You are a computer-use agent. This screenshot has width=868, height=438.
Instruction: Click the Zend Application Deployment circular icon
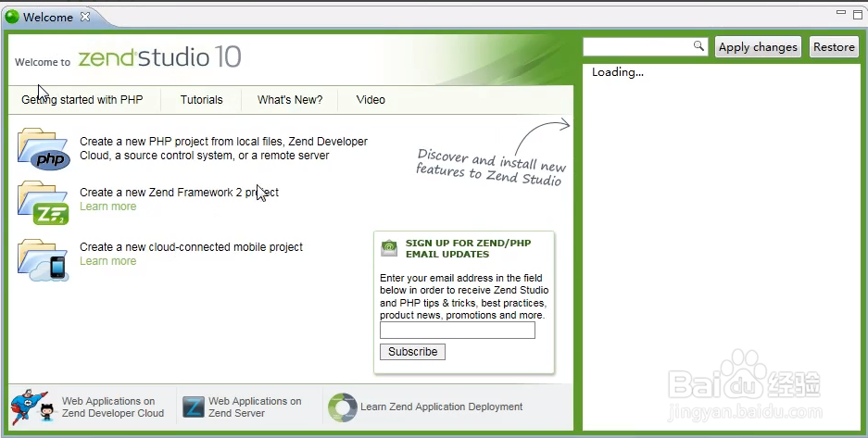tap(342, 407)
